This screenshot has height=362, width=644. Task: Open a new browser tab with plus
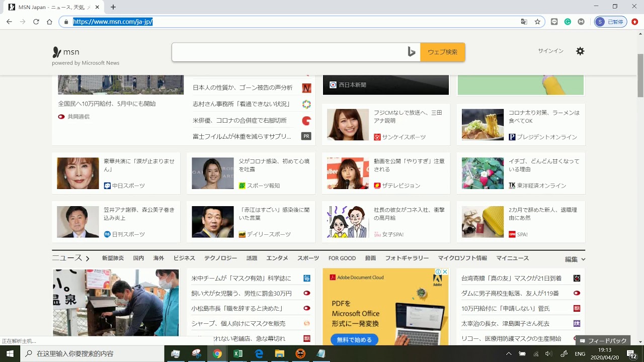coord(113,7)
